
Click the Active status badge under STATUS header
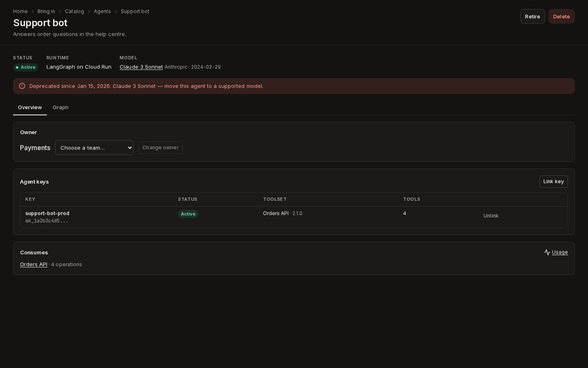coord(26,67)
